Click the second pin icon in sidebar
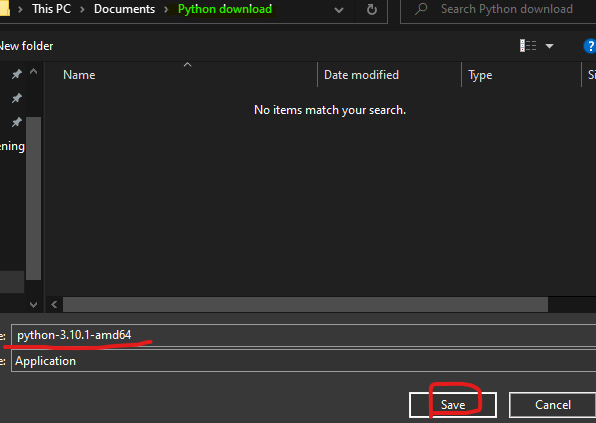This screenshot has width=596, height=423. click(16, 98)
